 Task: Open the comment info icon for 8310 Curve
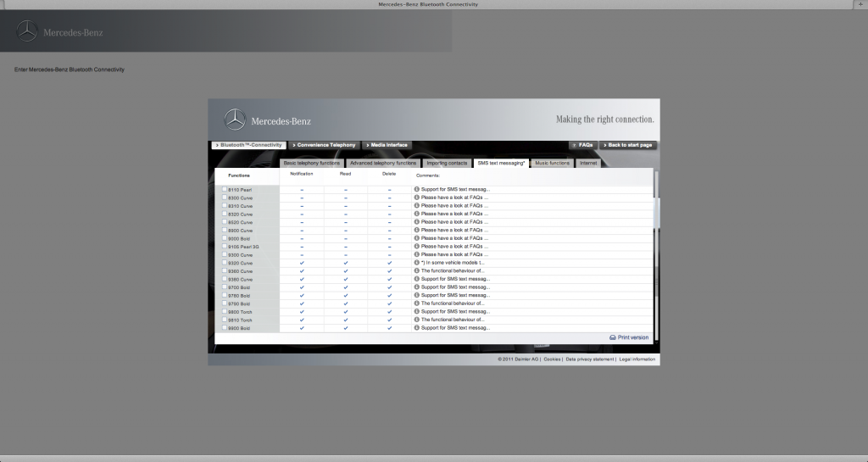[417, 205]
